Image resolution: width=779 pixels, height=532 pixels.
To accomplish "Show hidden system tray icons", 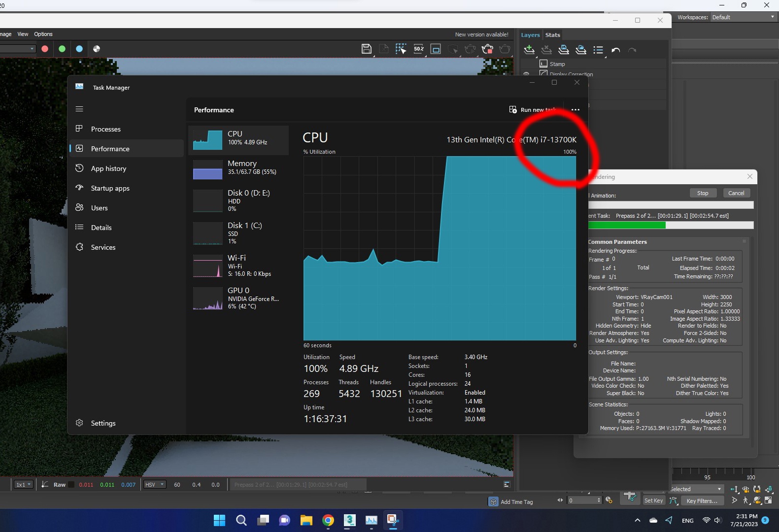I will point(637,520).
